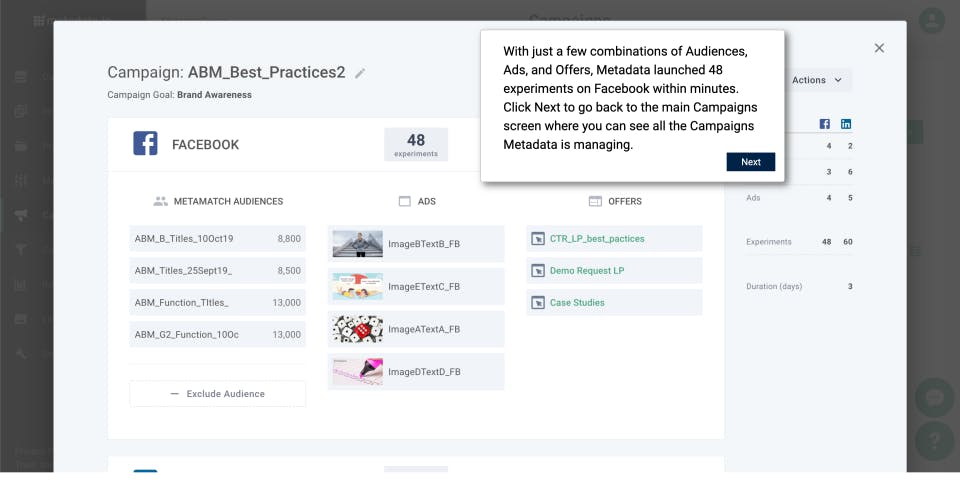
Task: Open the Case Studies offer link
Action: [577, 303]
